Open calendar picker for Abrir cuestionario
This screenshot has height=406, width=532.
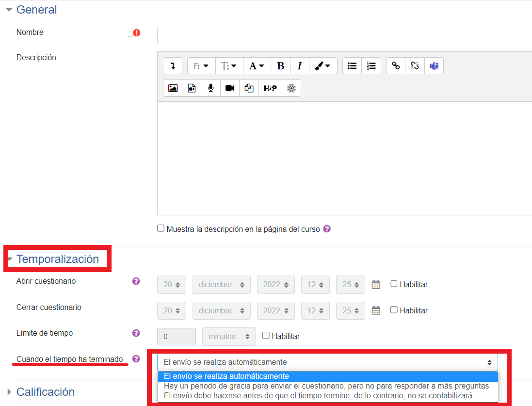[x=376, y=284]
